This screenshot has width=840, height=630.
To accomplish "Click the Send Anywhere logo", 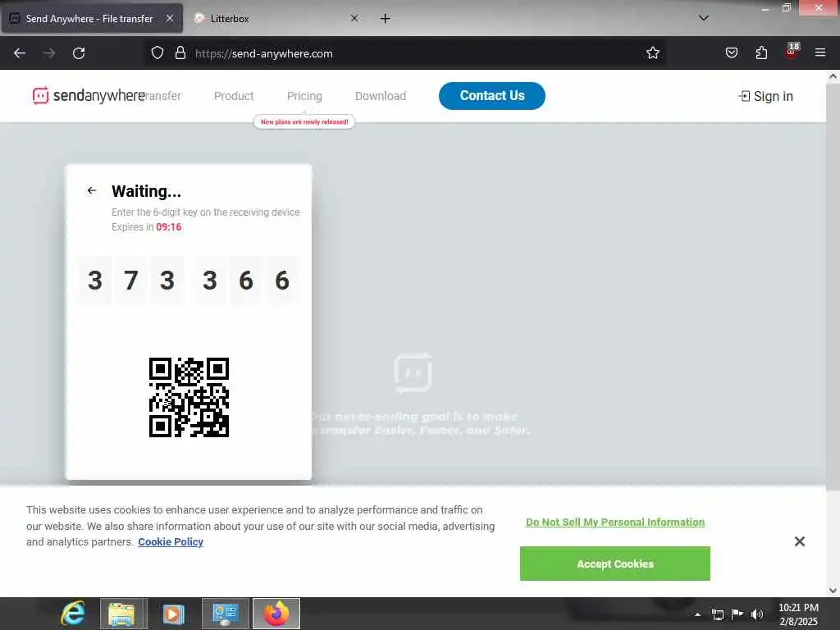I will click(x=89, y=96).
